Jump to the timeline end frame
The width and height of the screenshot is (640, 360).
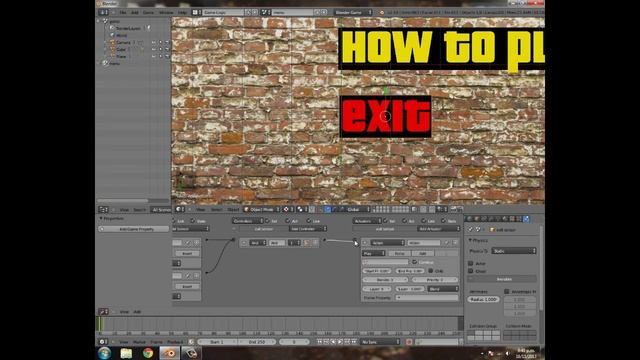[x=354, y=342]
